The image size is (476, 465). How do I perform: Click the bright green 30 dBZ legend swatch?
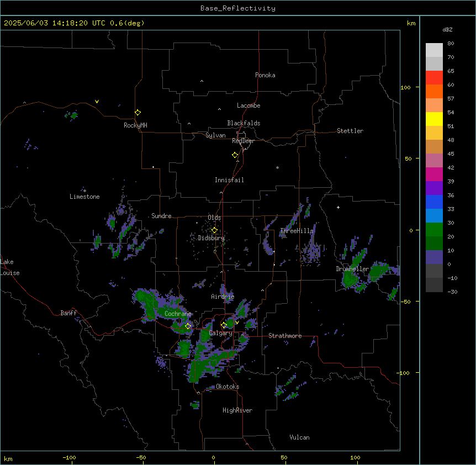point(434,230)
